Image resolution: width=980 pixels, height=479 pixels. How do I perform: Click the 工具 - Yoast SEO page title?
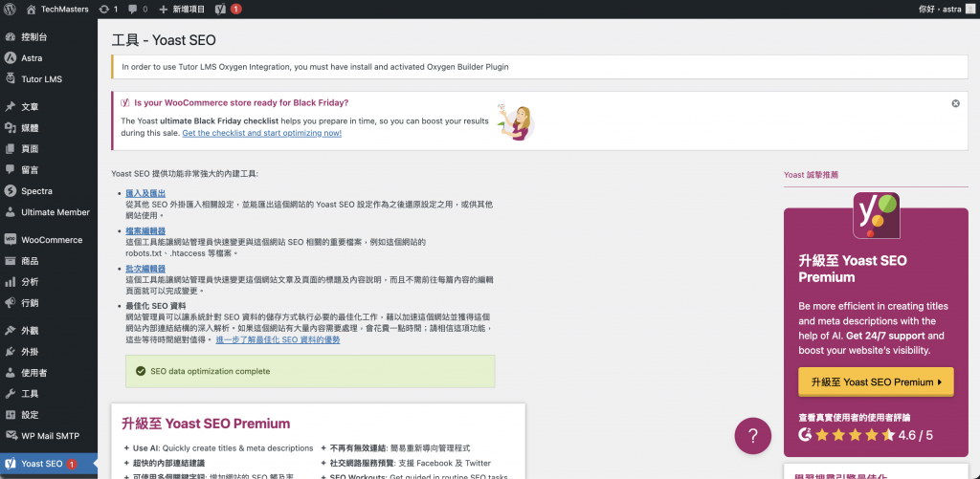click(x=164, y=40)
